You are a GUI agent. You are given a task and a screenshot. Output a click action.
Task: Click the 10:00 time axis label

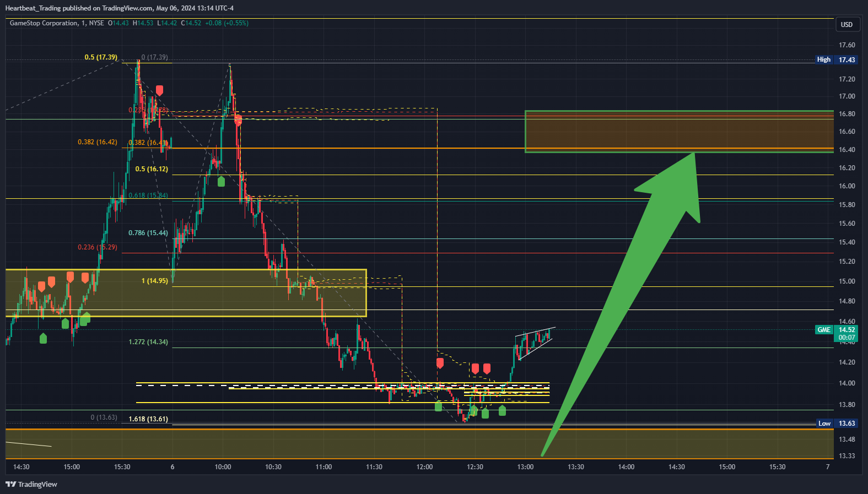[223, 467]
